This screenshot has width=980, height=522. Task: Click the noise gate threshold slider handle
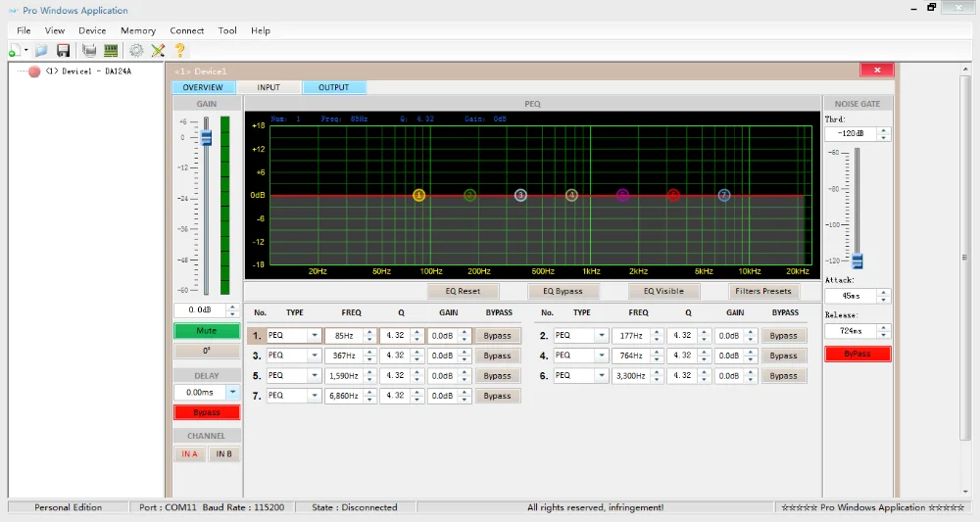[857, 261]
